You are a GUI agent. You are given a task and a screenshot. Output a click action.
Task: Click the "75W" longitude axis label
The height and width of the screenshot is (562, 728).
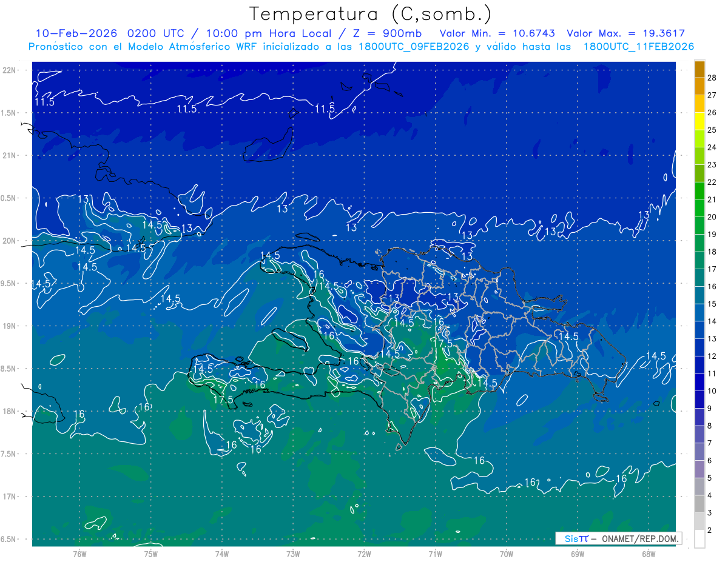150,554
